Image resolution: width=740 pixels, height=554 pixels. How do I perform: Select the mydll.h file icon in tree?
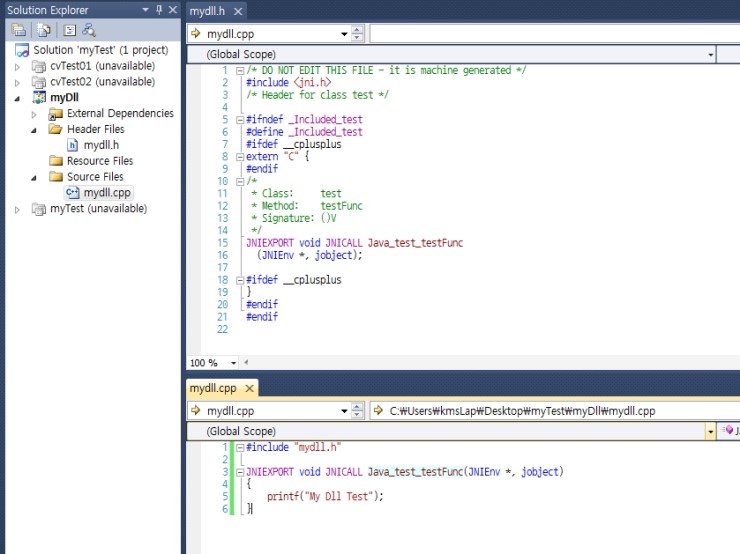tap(72, 145)
